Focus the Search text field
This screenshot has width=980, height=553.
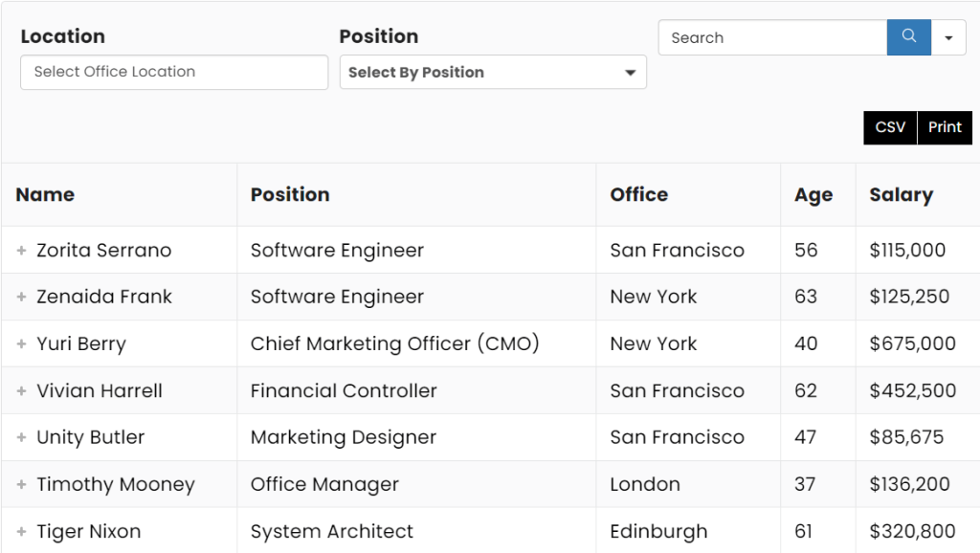click(x=772, y=37)
